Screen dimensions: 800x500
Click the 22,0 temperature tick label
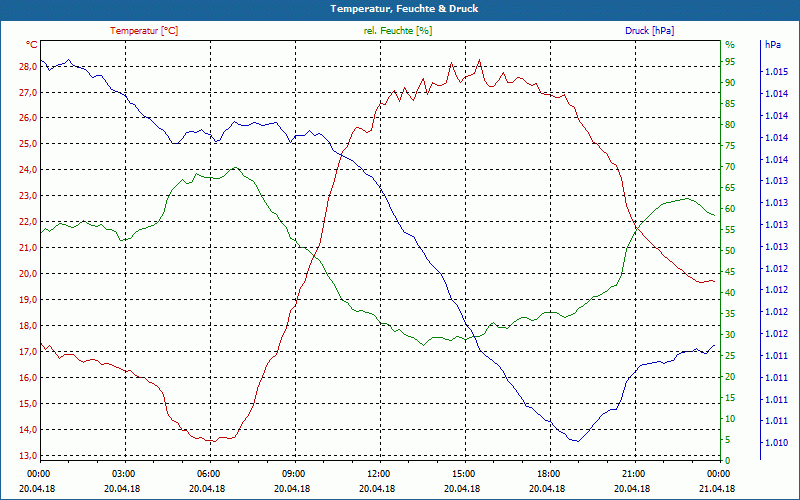[x=26, y=222]
